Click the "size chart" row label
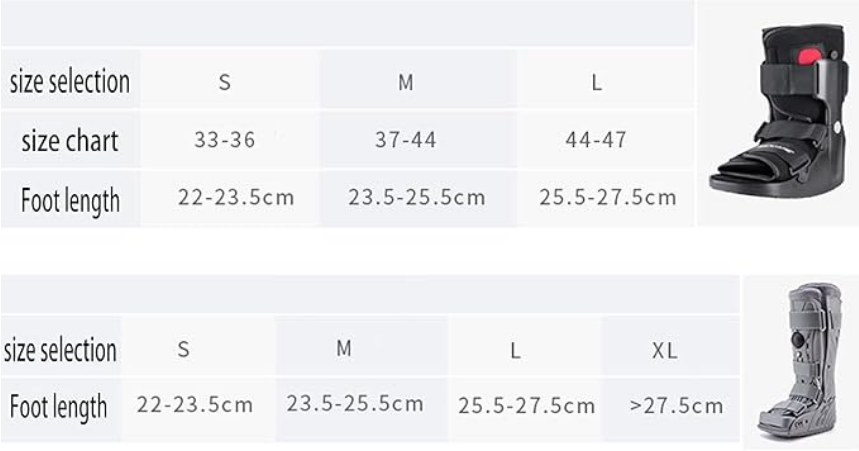The height and width of the screenshot is (451, 859). (70, 141)
